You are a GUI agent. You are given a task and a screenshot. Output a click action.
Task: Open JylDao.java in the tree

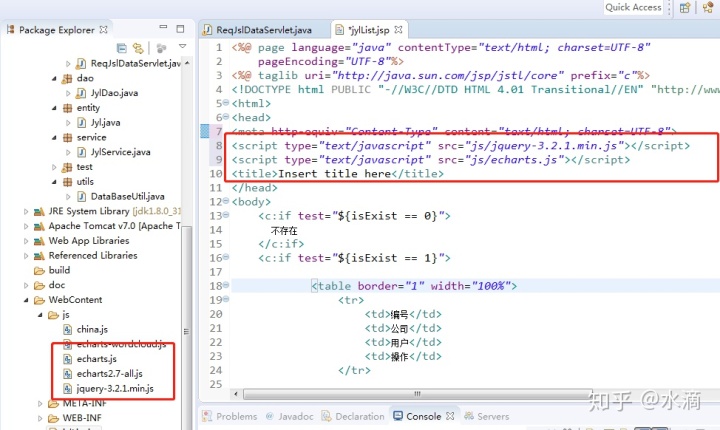pyautogui.click(x=114, y=93)
